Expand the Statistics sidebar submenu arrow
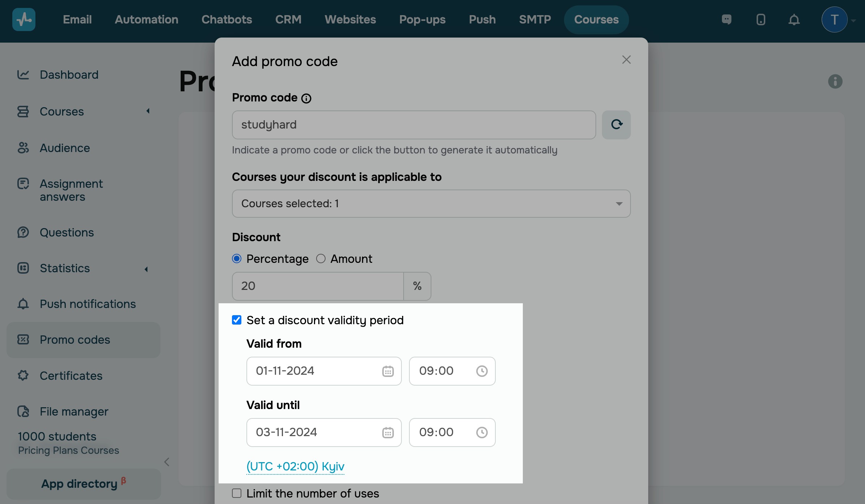Screen dimensions: 865x504 146,269
